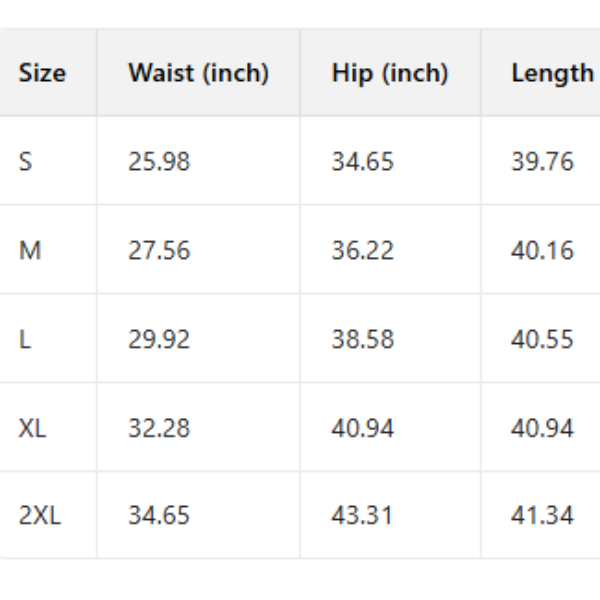Click length value 40.55
The width and height of the screenshot is (600, 600).
pos(542,339)
